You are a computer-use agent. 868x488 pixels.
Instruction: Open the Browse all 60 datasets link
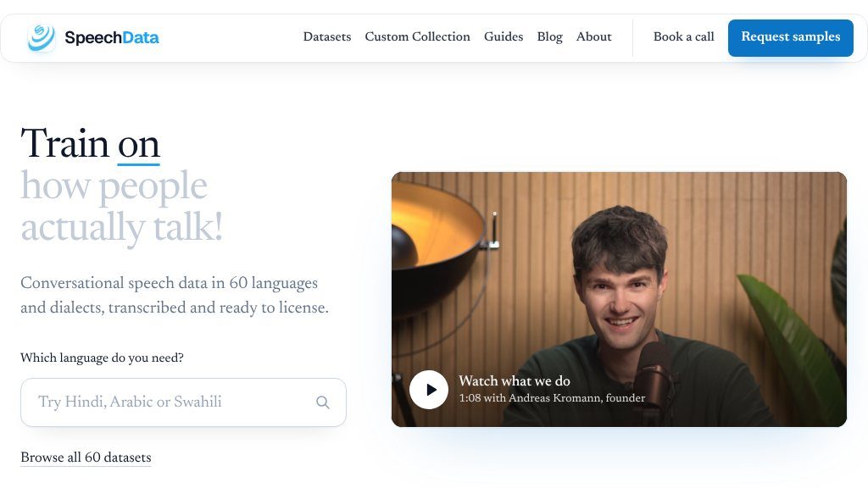click(86, 457)
